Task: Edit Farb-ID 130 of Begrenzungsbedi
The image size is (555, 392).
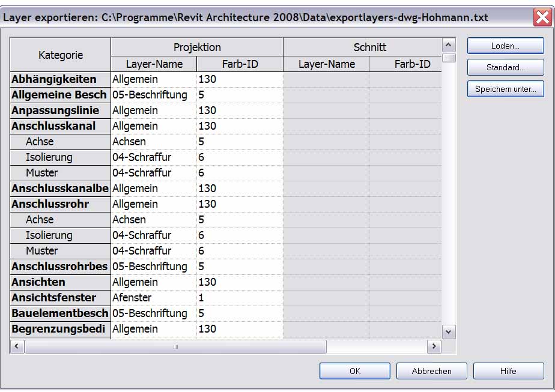Action: tap(240, 329)
